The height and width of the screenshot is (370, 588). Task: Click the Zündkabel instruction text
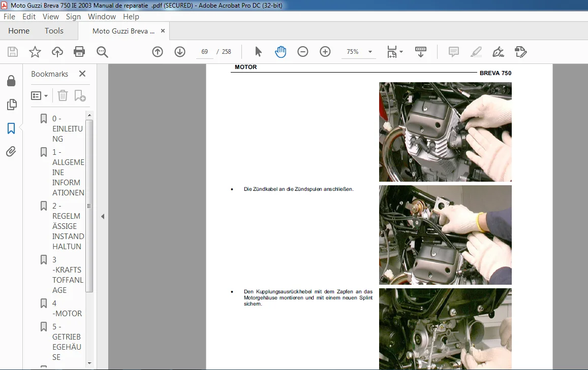(x=298, y=189)
